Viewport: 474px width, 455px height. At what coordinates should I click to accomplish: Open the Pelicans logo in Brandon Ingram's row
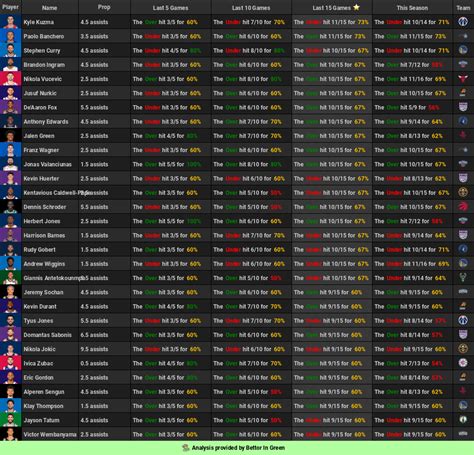pos(463,65)
